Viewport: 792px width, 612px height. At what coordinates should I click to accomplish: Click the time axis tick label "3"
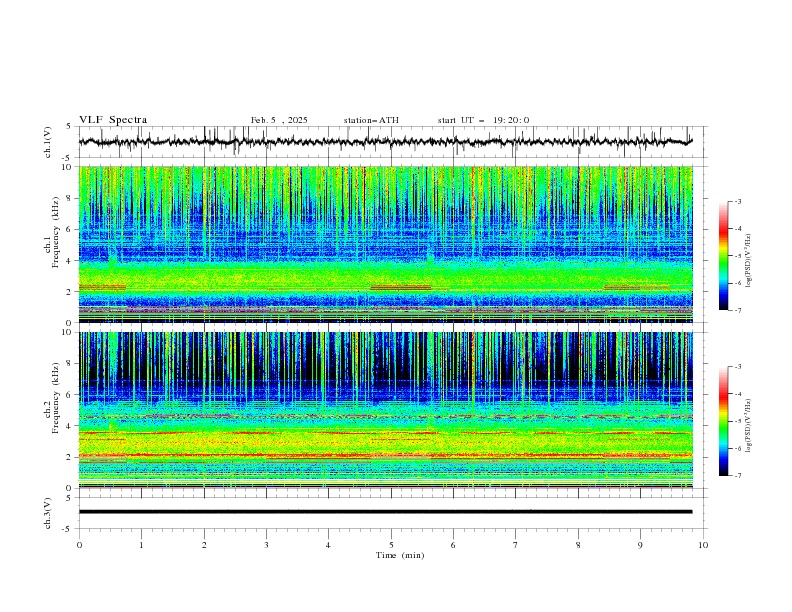[x=266, y=545]
